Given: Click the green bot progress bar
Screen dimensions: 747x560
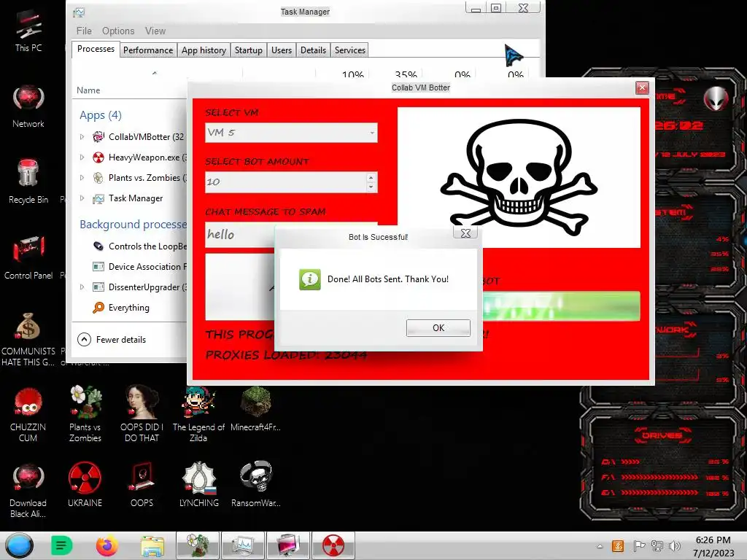Looking at the screenshot, I should pos(561,306).
